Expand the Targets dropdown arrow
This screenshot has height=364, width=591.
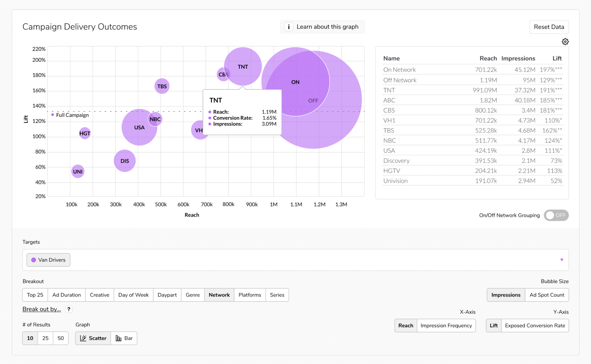click(562, 260)
